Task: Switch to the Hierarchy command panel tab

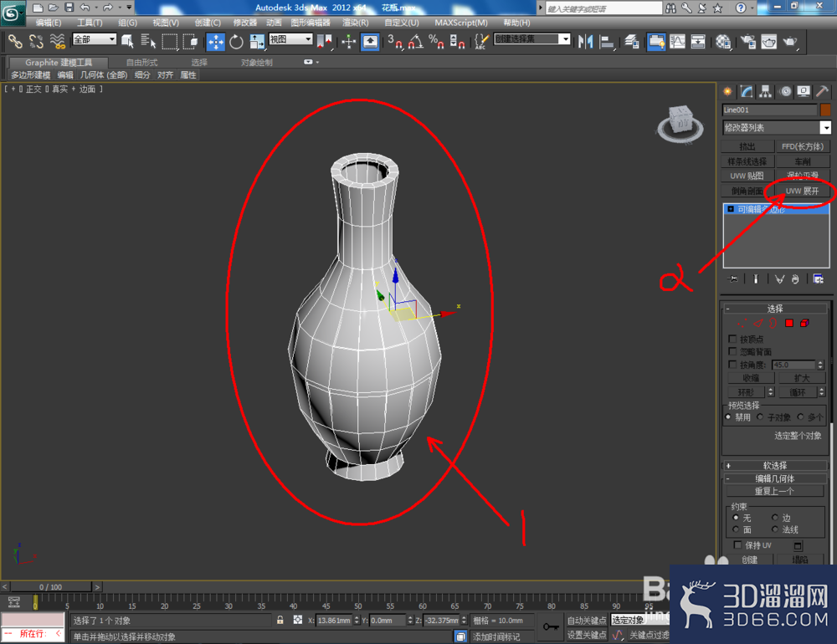Action: pyautogui.click(x=766, y=91)
